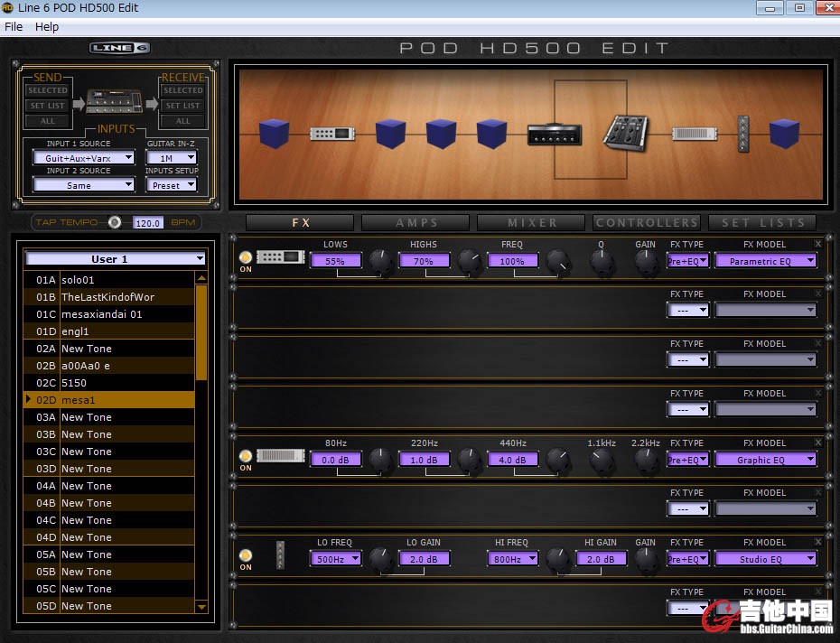The width and height of the screenshot is (840, 643).
Task: Select the Studio EQ strip in signal chain
Action: pyautogui.click(x=743, y=134)
